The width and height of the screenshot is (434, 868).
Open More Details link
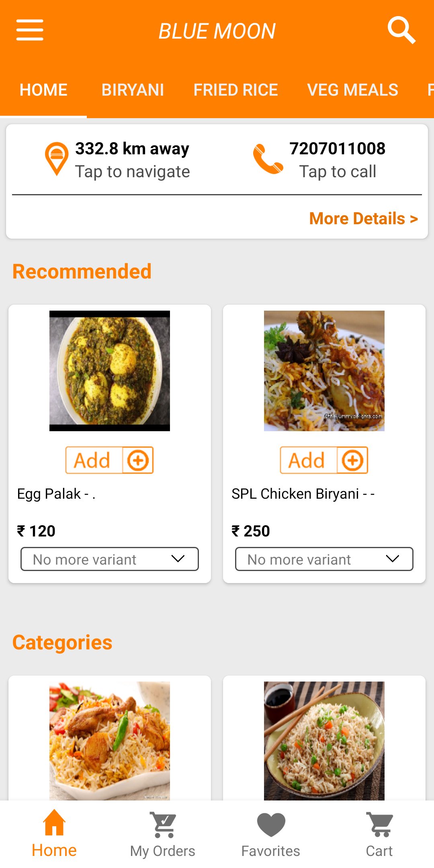click(363, 219)
